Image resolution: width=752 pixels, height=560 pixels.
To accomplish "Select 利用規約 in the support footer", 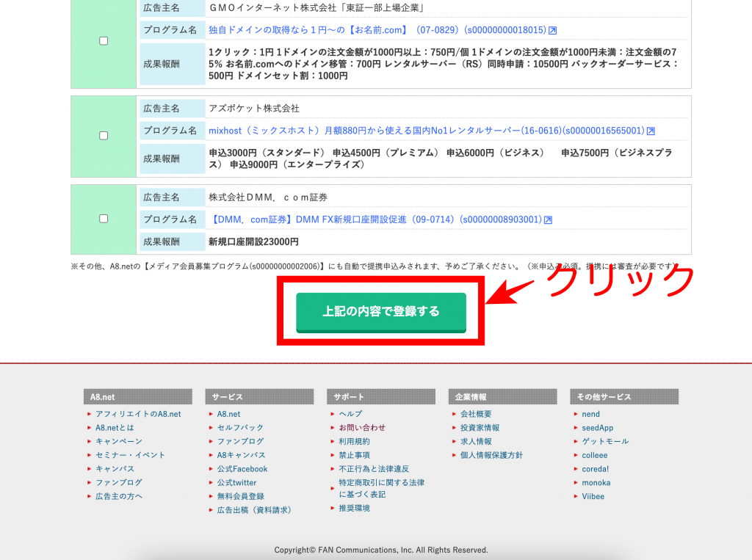I will pyautogui.click(x=355, y=442).
